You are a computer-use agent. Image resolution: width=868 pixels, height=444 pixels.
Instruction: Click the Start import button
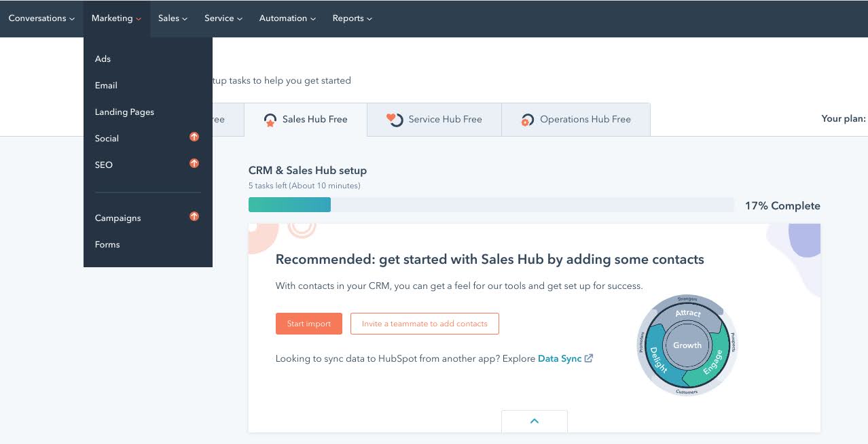click(x=309, y=324)
